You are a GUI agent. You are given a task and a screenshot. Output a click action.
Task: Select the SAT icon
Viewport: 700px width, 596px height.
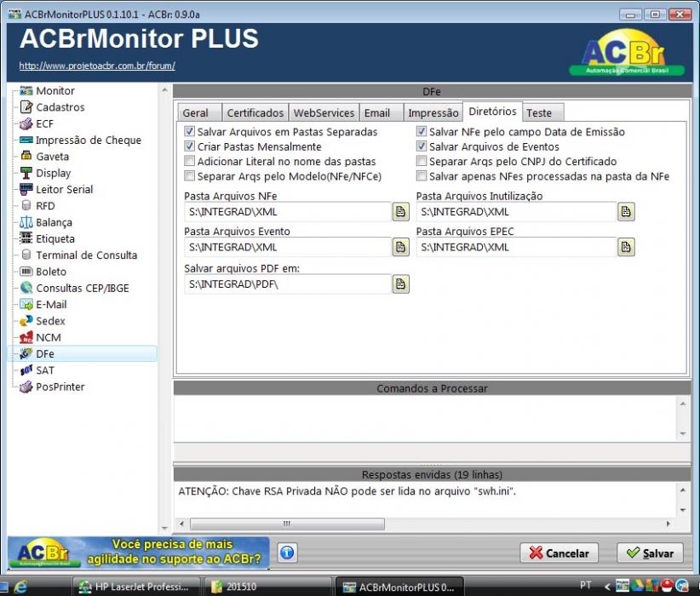(x=26, y=370)
